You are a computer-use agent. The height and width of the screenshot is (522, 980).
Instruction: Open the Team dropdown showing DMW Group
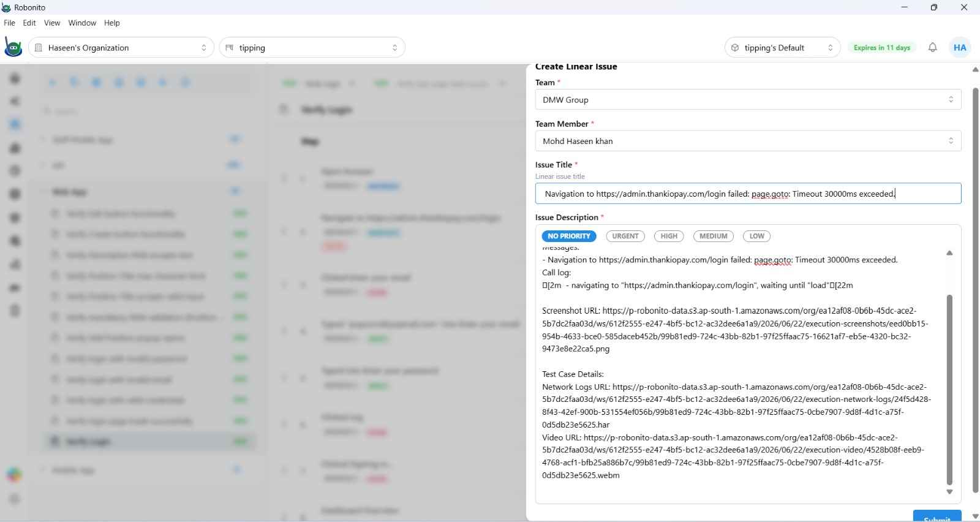(x=748, y=99)
